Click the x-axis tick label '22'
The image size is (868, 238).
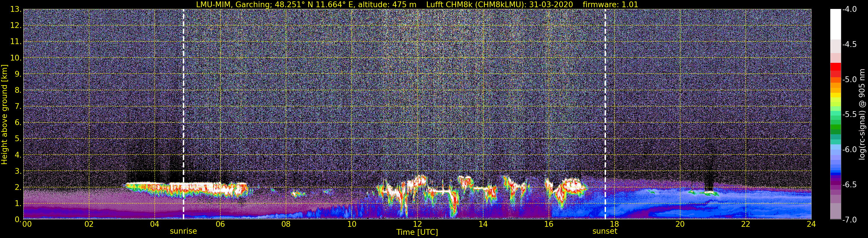(x=745, y=224)
